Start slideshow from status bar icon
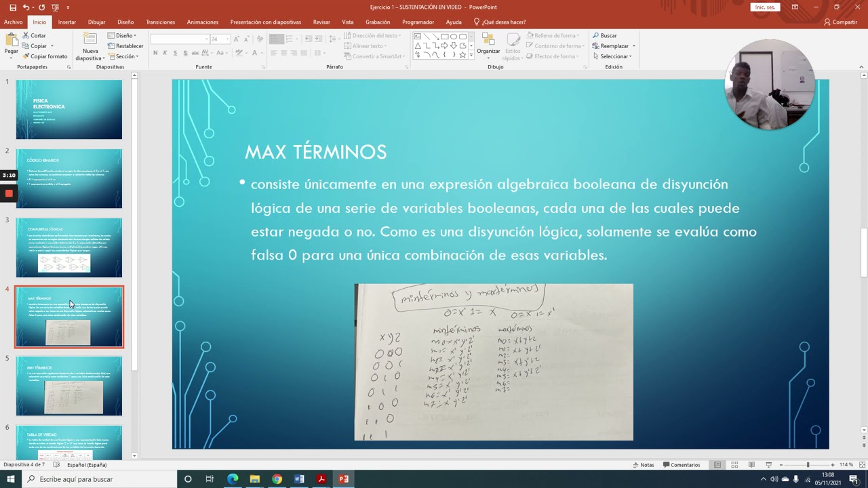Image resolution: width=868 pixels, height=488 pixels. click(x=768, y=465)
